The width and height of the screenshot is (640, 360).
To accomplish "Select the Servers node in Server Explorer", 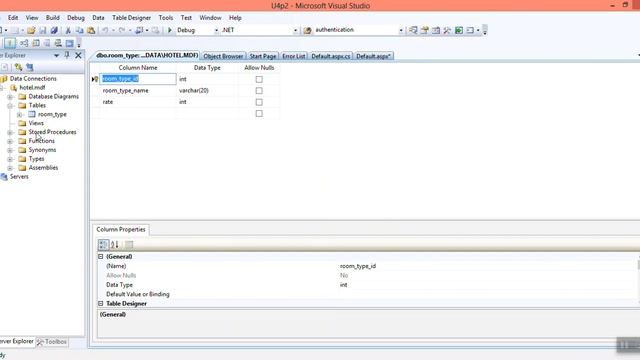I will [19, 177].
